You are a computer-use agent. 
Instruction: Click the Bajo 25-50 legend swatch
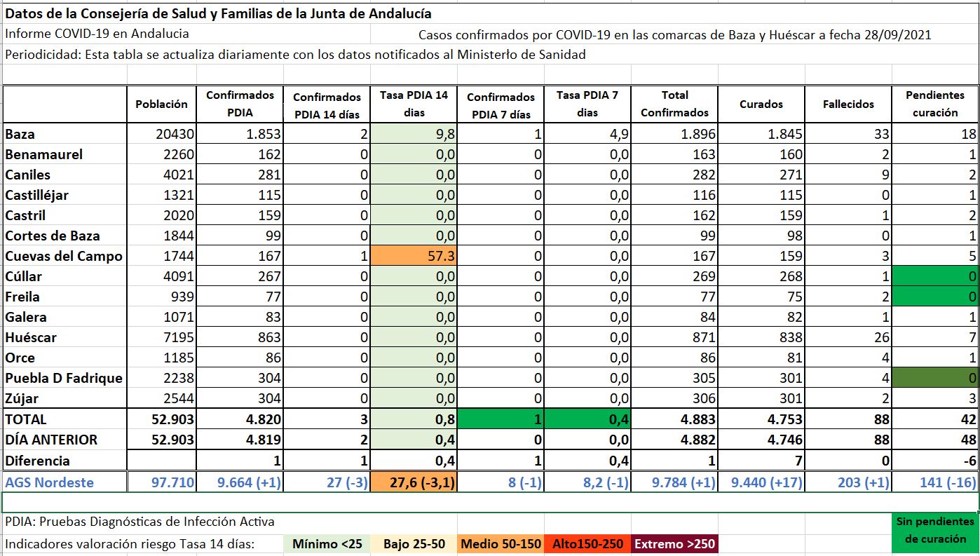(414, 544)
